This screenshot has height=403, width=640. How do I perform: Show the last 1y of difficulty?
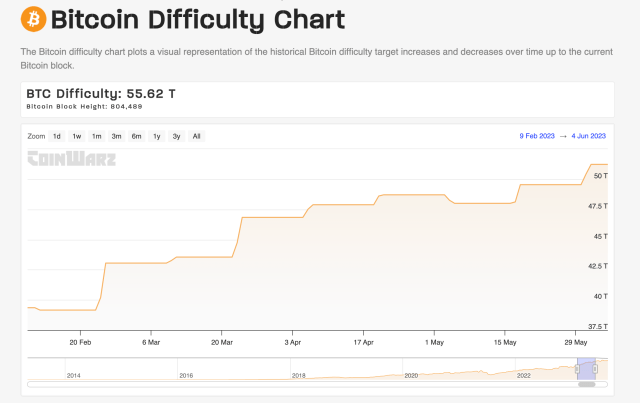(156, 136)
